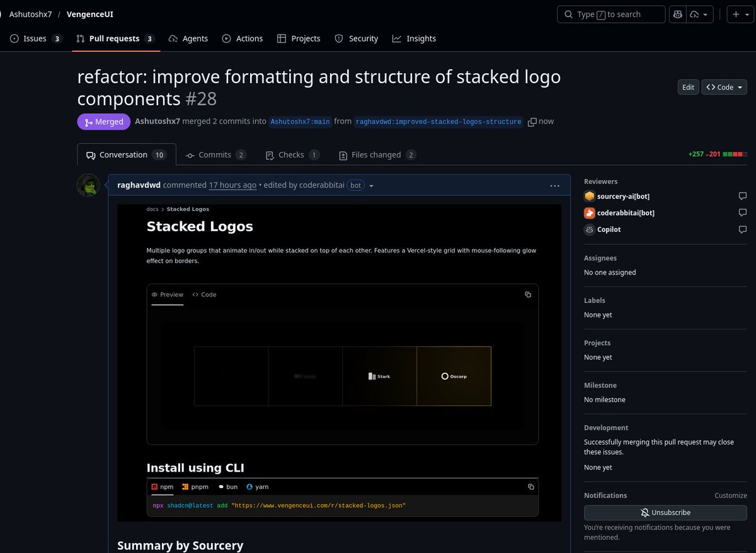
Task: Click the coderabbitai avatar icon
Action: coord(589,213)
